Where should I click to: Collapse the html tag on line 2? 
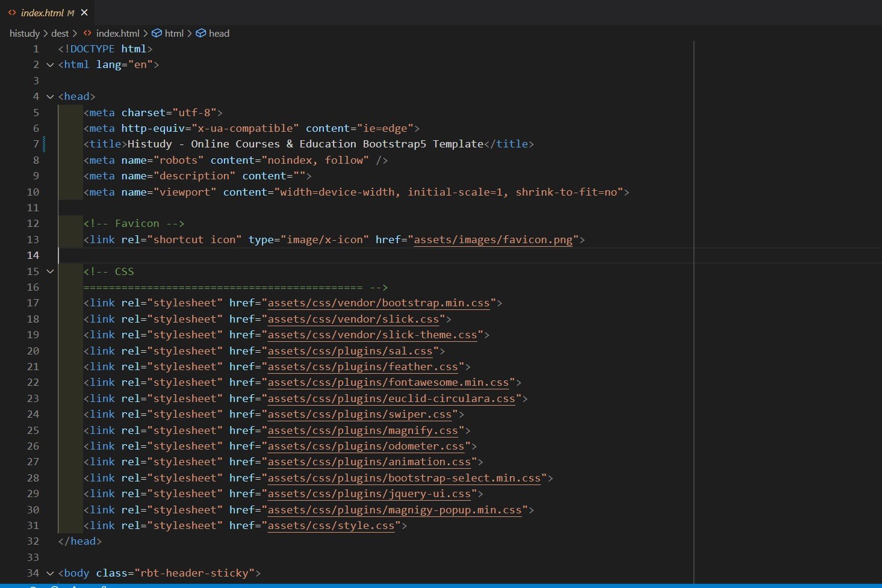point(51,65)
